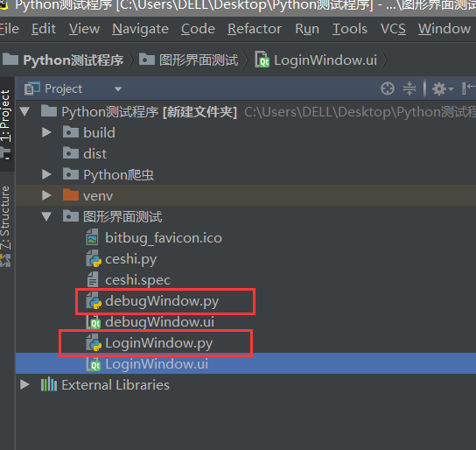Click the Python icon of LoginWindow.py
This screenshot has height=450, width=476.
(x=94, y=343)
